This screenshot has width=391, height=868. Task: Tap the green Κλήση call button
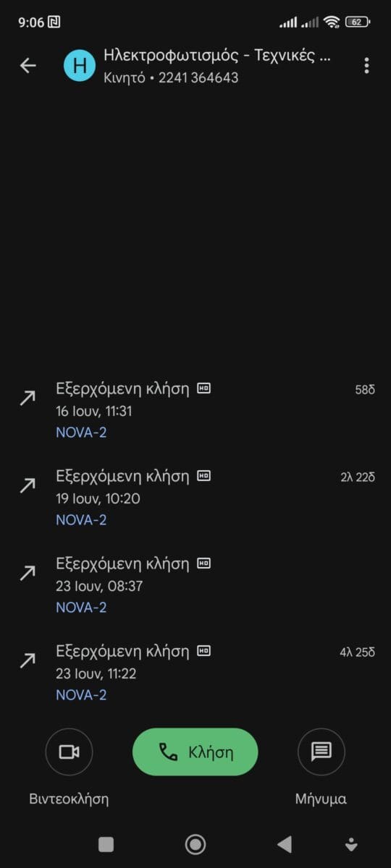[195, 752]
